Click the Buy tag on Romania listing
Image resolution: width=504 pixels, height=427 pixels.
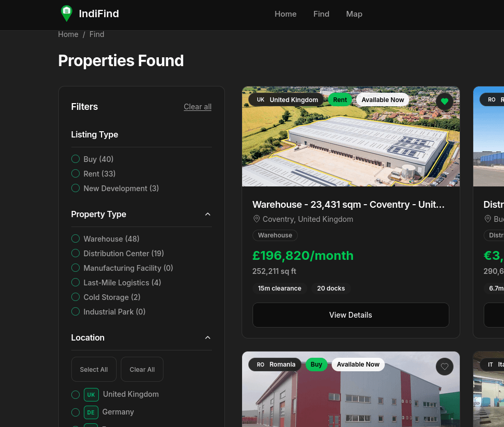pyautogui.click(x=316, y=365)
